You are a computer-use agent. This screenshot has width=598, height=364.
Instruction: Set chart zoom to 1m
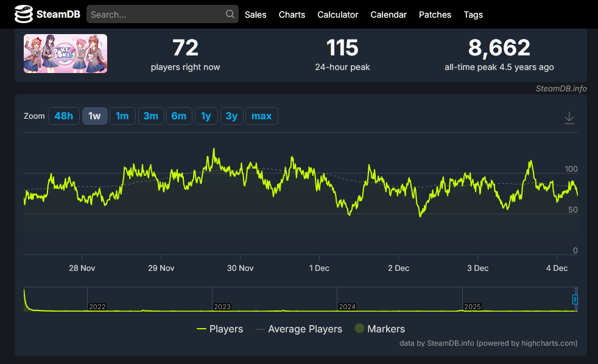coord(122,116)
